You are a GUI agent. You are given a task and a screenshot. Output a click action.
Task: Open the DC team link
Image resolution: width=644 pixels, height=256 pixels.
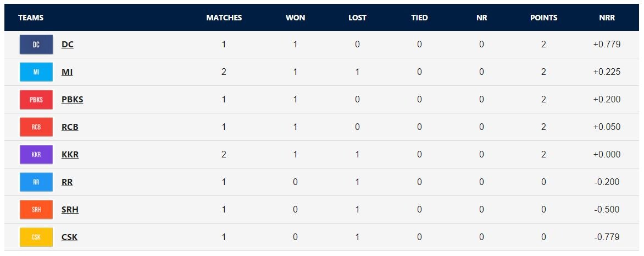click(68, 45)
